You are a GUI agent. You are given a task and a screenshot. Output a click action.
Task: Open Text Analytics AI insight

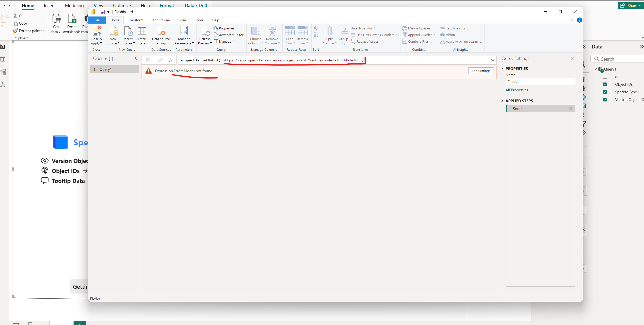pos(453,28)
